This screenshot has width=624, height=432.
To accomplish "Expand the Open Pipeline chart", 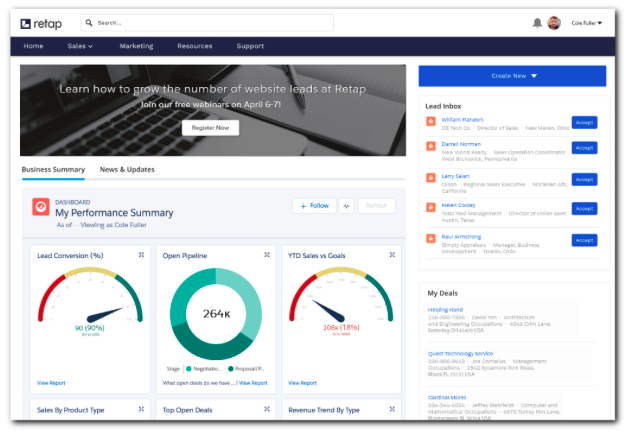I will click(x=267, y=255).
